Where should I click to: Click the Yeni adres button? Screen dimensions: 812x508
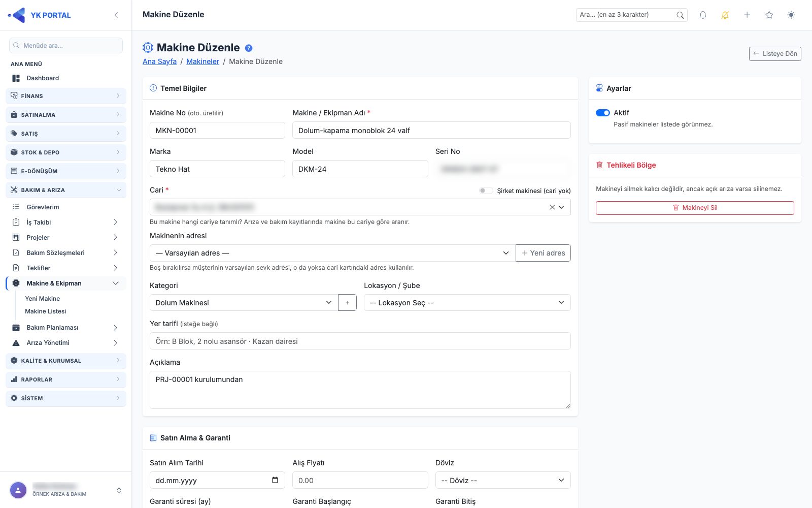pos(543,253)
